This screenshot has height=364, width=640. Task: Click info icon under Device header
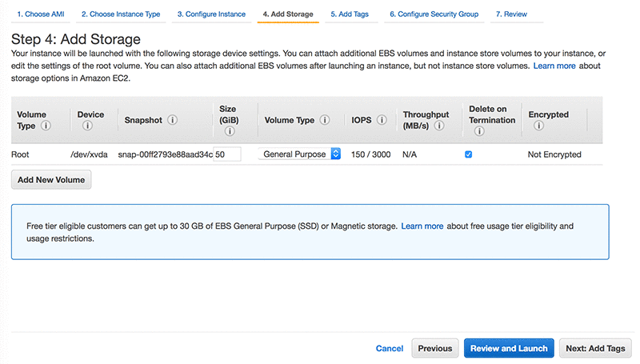[x=88, y=126]
